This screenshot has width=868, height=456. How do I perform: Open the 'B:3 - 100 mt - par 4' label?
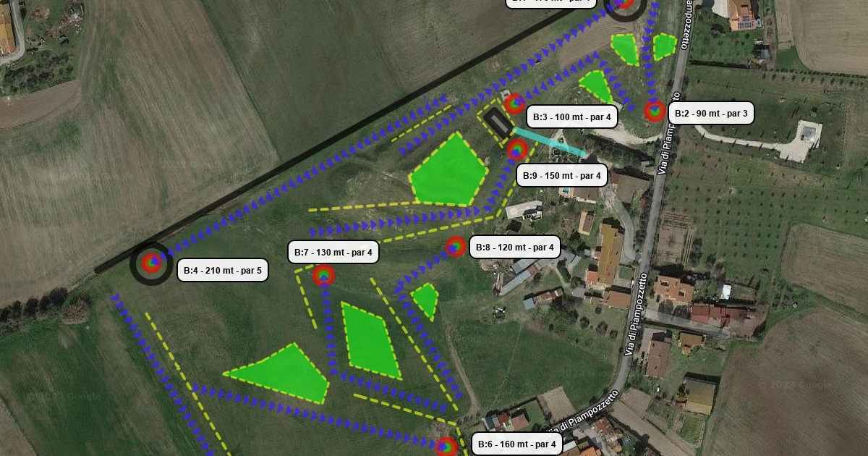coord(571,117)
